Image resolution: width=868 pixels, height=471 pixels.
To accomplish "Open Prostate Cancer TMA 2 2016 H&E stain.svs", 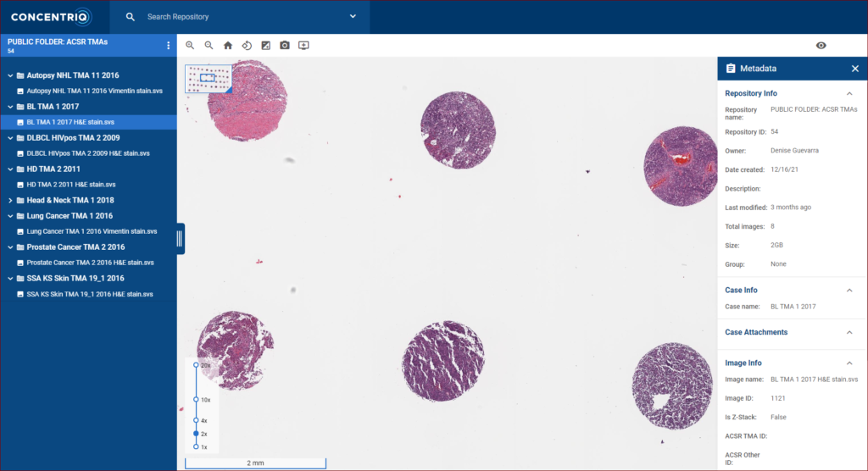I will click(90, 263).
